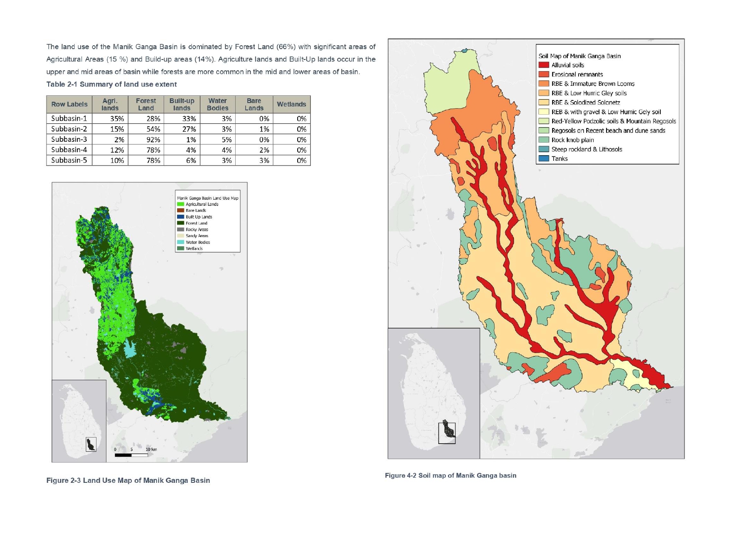Click the Agricultural Lands legend swatch
756x535 pixels.
(180, 204)
